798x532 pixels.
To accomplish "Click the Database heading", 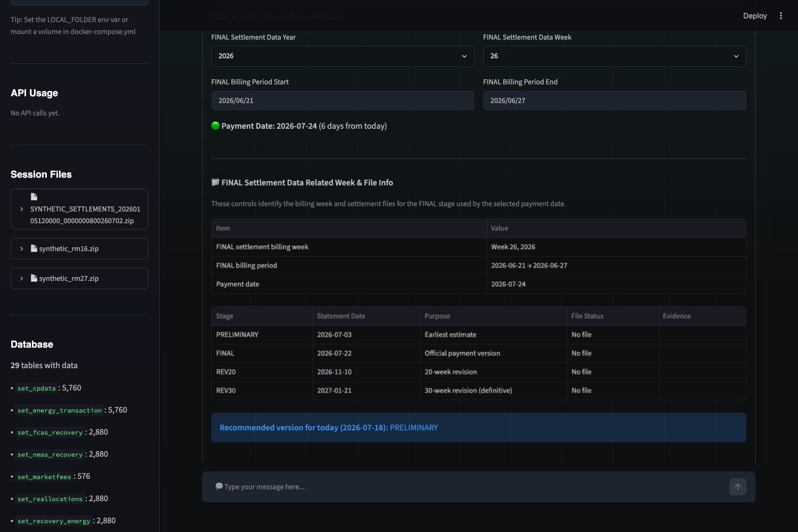I will (x=32, y=344).
